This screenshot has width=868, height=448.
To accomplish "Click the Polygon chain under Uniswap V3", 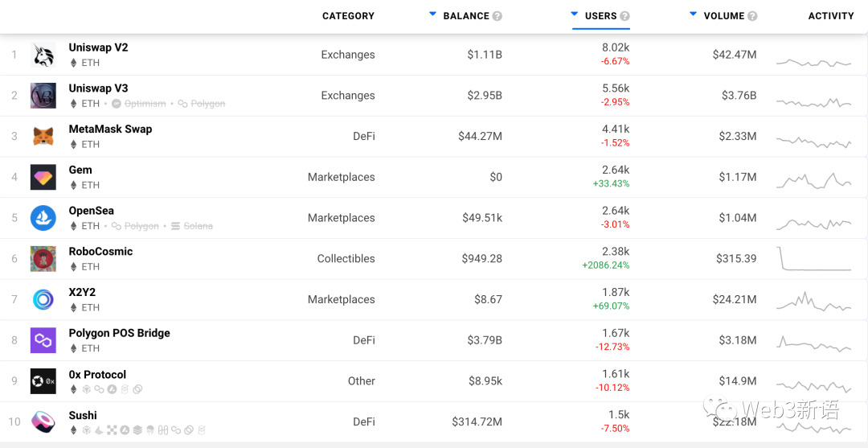I will 202,104.
